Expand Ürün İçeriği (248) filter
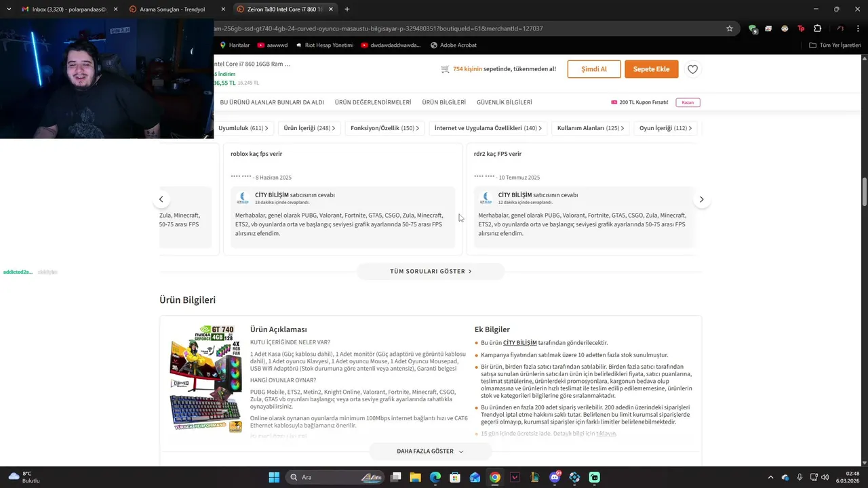The width and height of the screenshot is (868, 488). (309, 127)
